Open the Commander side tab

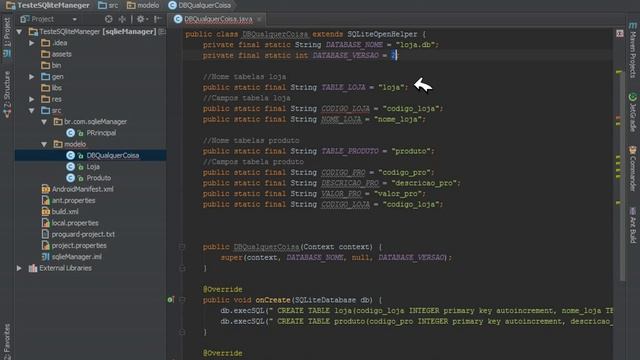pos(632,169)
